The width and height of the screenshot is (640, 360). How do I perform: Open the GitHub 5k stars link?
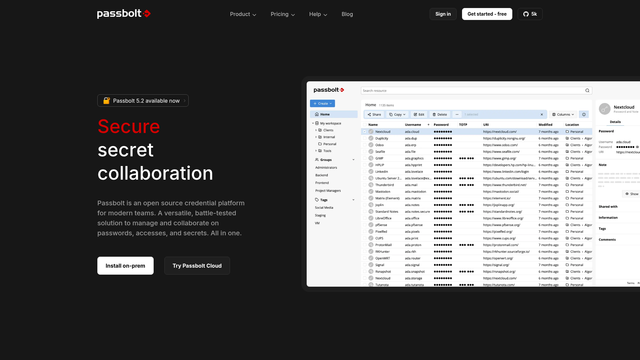click(530, 14)
